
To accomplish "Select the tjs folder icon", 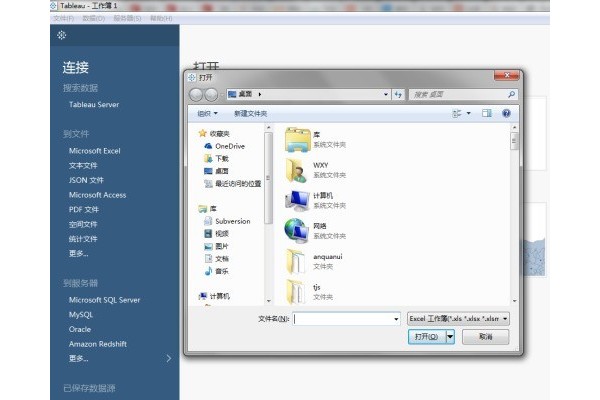I will [x=296, y=292].
